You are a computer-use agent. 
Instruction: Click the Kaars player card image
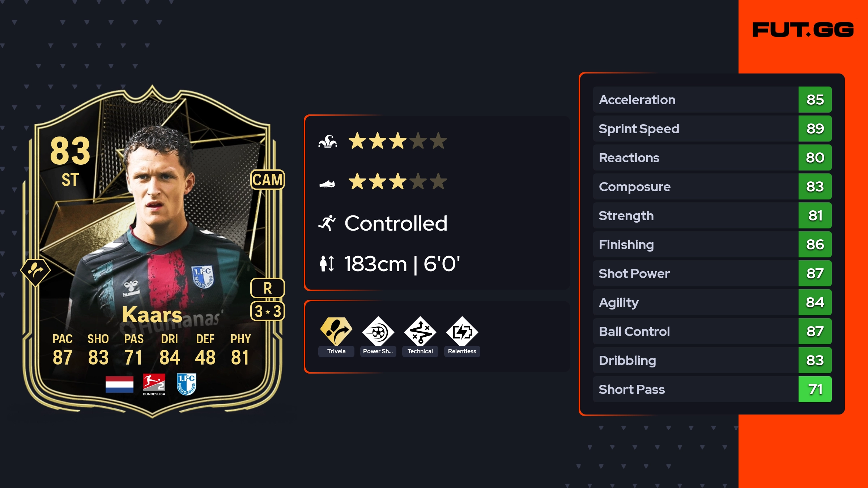[x=152, y=251]
